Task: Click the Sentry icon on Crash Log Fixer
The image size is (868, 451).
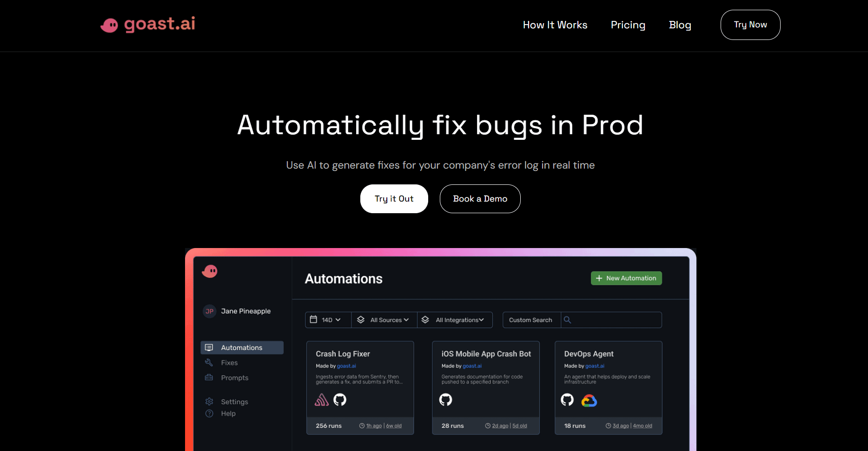Action: pyautogui.click(x=322, y=399)
